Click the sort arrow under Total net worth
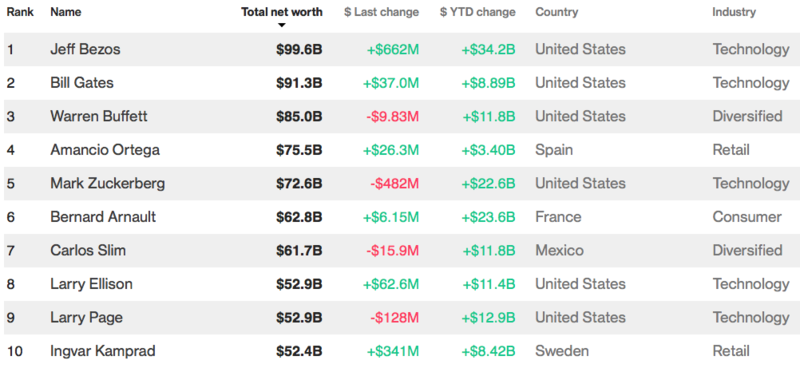 tap(282, 25)
